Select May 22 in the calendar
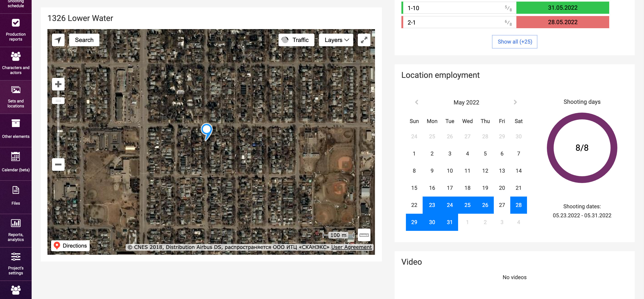The image size is (644, 299). (x=414, y=205)
